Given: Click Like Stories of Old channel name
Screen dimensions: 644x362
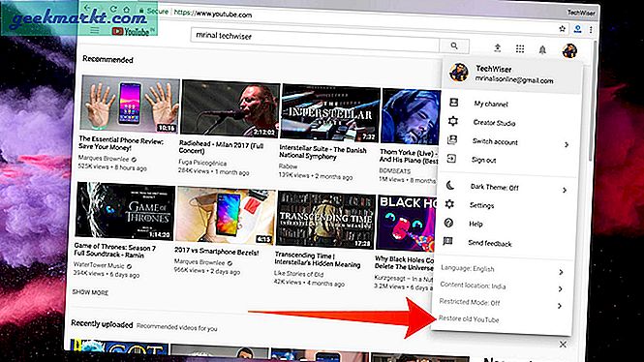Looking at the screenshot, I should (298, 273).
